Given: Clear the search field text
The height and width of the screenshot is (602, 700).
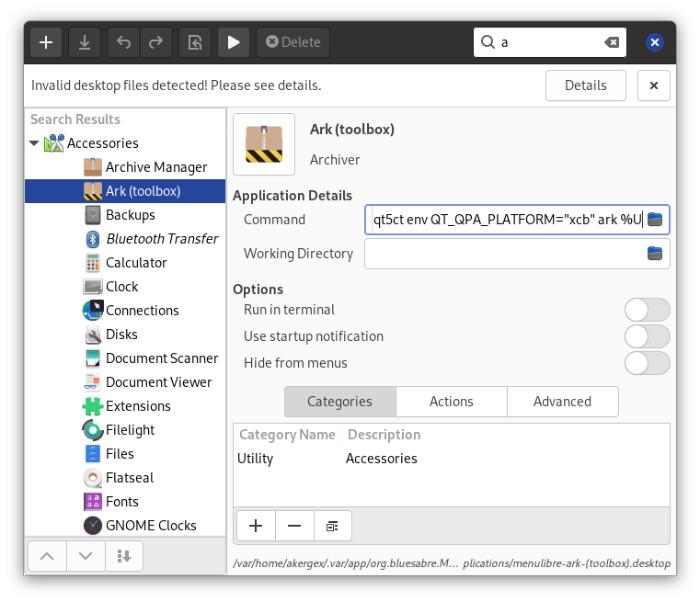Looking at the screenshot, I should 612,42.
